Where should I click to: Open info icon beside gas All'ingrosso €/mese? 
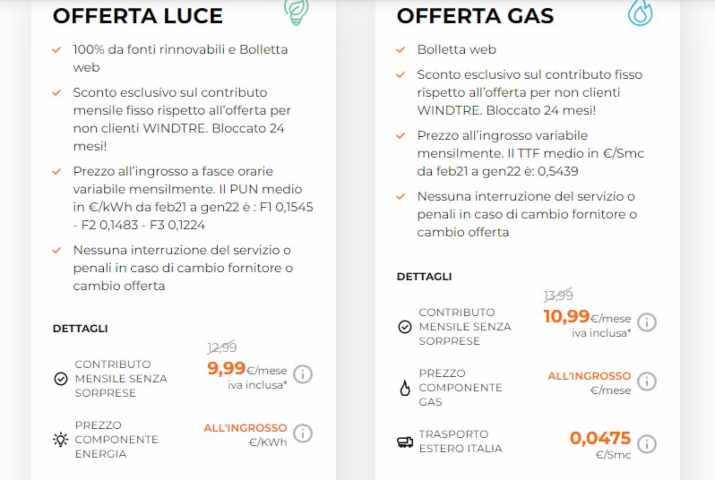[x=647, y=381]
